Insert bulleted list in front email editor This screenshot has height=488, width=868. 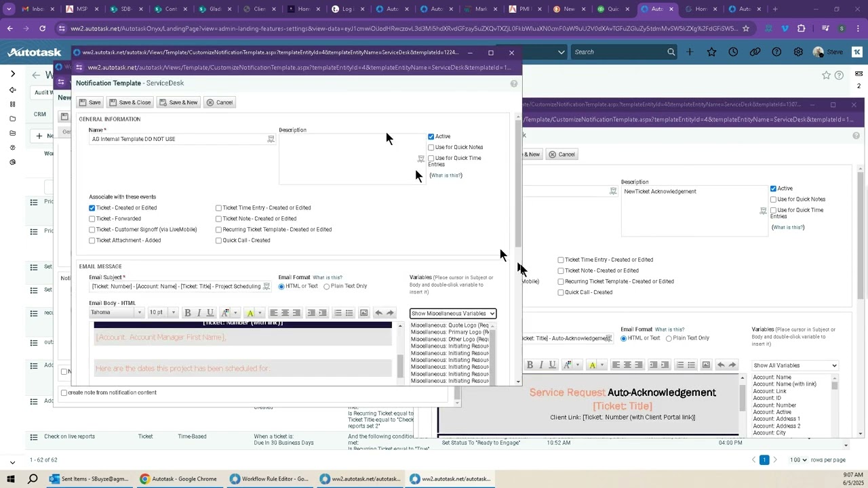349,312
